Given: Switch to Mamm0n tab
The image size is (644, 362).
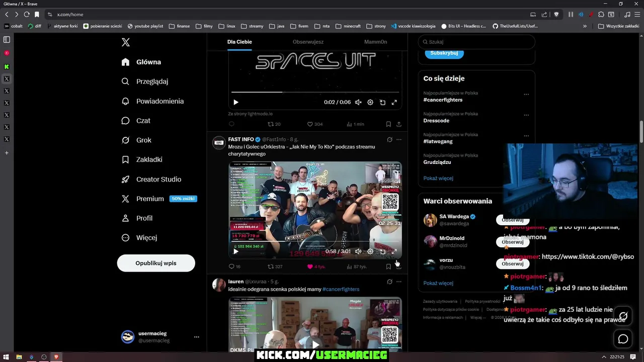Looking at the screenshot, I should (x=375, y=42).
